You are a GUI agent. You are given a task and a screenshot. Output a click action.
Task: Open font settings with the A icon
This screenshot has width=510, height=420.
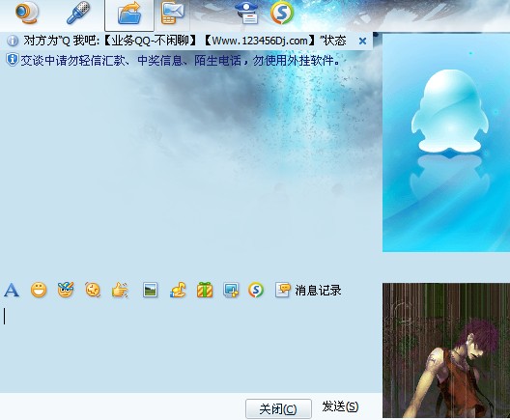(12, 290)
